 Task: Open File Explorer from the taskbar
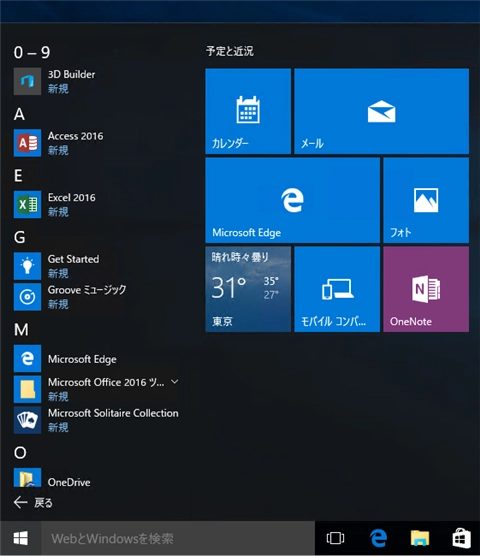[420, 538]
